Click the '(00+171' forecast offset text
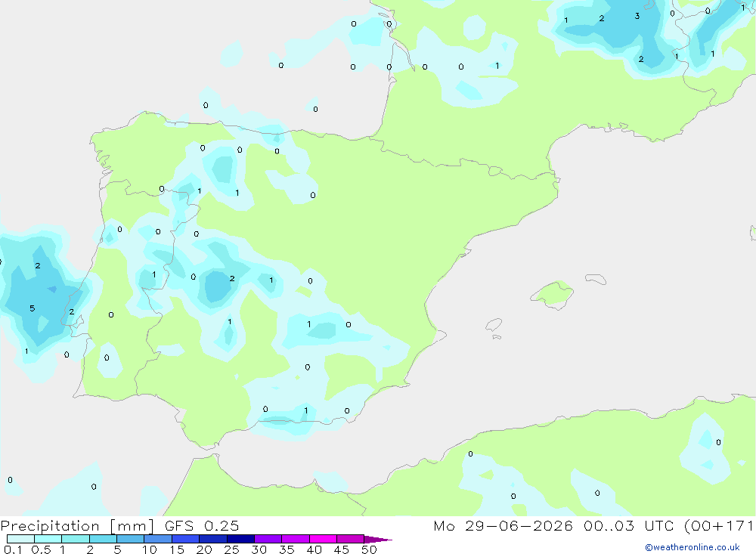This screenshot has width=756, height=554. click(x=719, y=525)
